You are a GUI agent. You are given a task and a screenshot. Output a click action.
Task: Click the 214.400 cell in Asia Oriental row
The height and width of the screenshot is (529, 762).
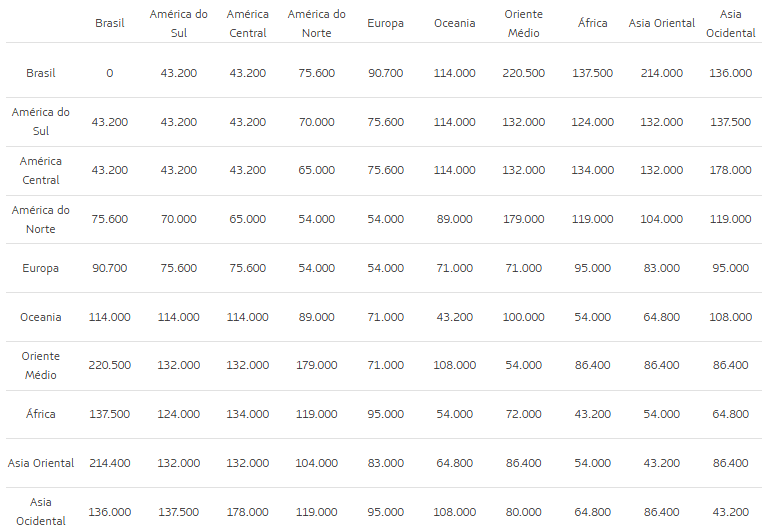click(x=109, y=463)
